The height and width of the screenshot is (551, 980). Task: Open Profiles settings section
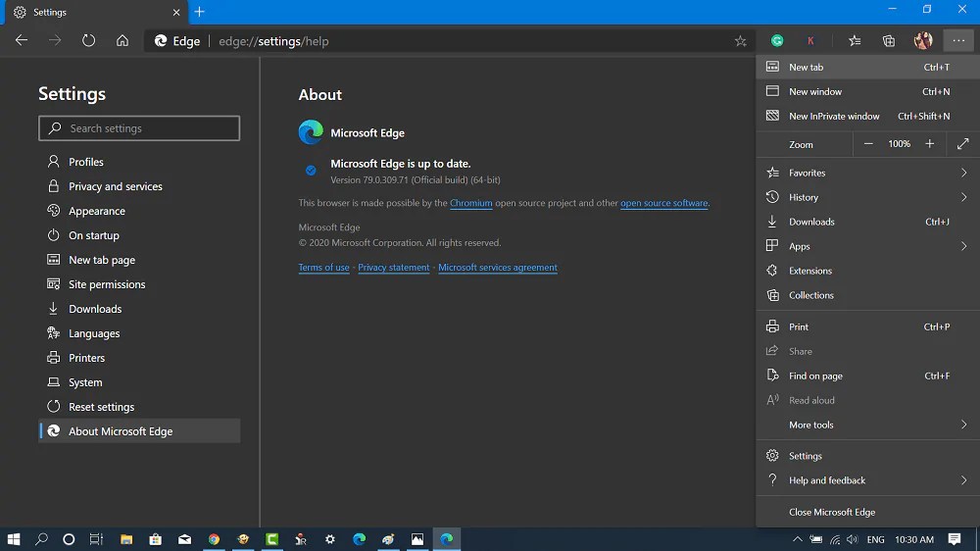[x=139, y=162]
